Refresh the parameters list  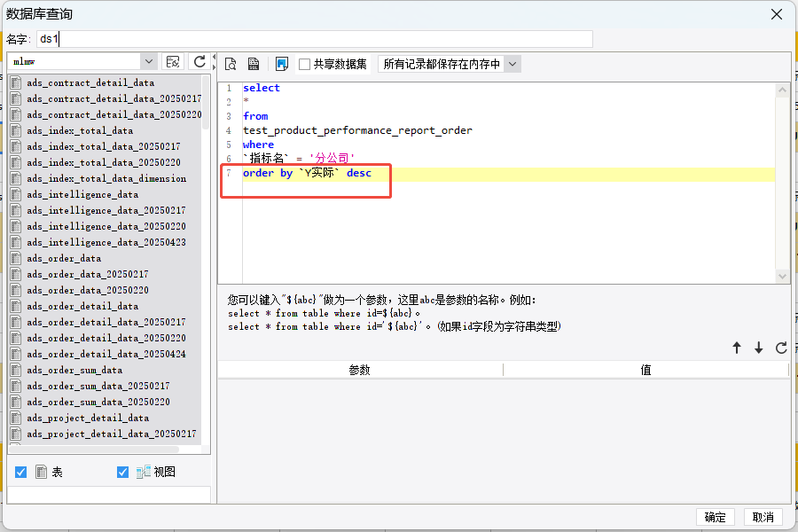(x=781, y=348)
